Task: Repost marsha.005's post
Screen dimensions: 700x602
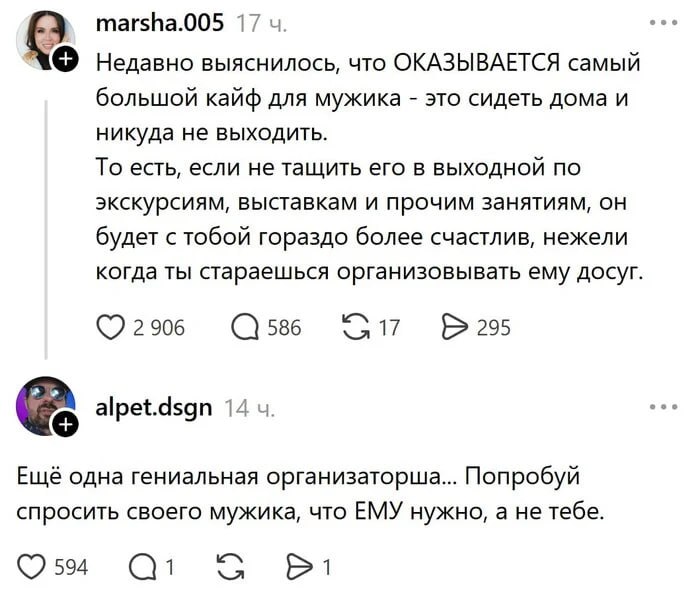Action: [x=355, y=326]
